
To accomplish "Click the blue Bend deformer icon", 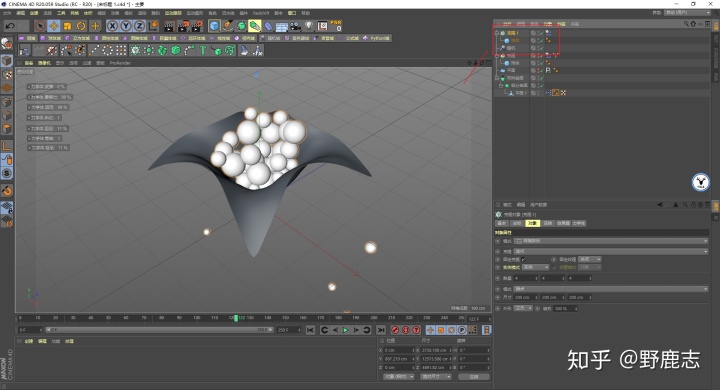I will 268,26.
